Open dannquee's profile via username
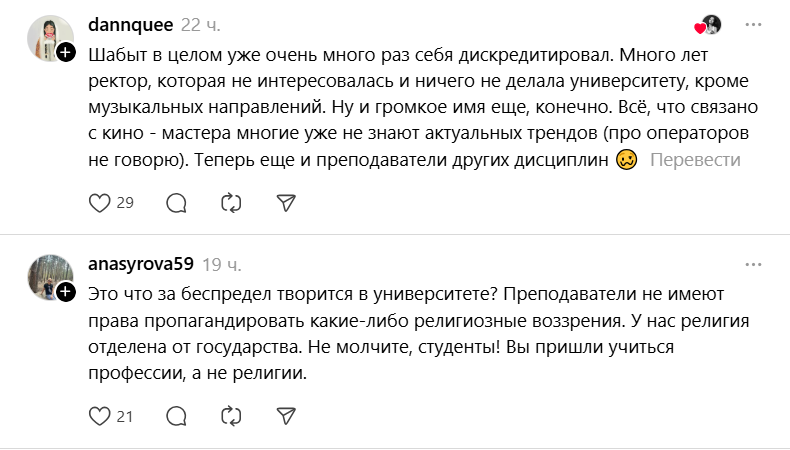Viewport: 790px width, 450px height. [x=131, y=25]
